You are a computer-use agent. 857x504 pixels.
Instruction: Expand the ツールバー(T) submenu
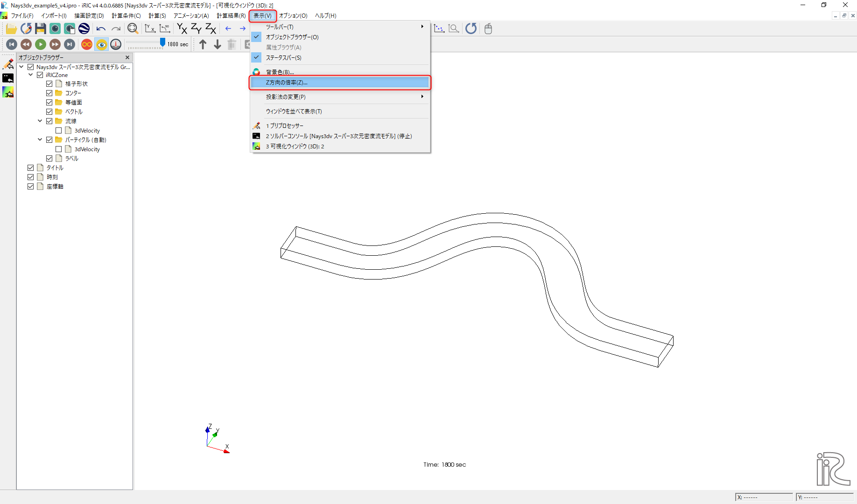340,27
